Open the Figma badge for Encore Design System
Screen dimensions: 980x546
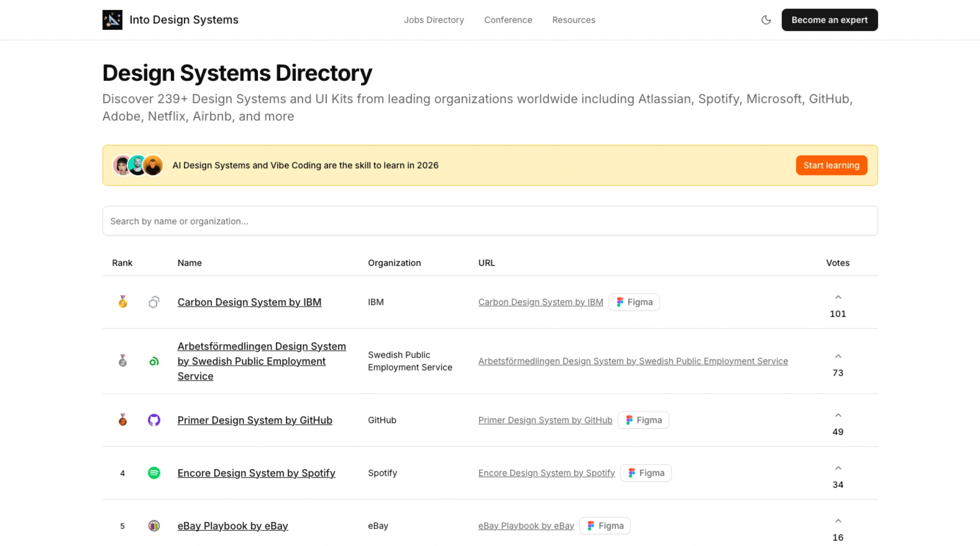[x=645, y=473]
